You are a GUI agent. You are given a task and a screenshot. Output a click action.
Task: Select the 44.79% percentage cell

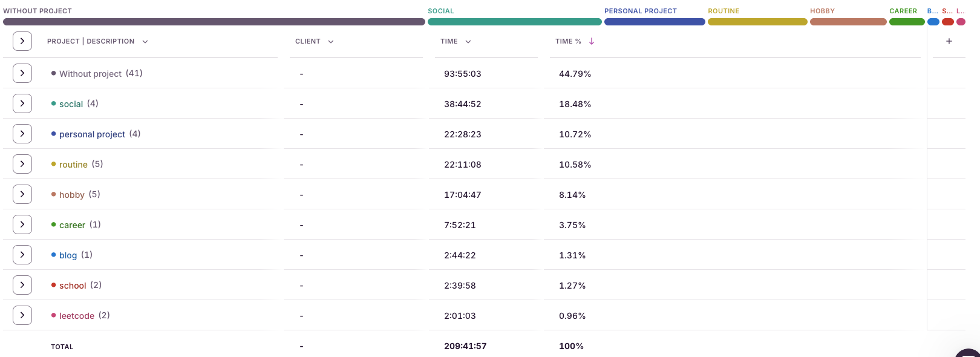point(575,74)
